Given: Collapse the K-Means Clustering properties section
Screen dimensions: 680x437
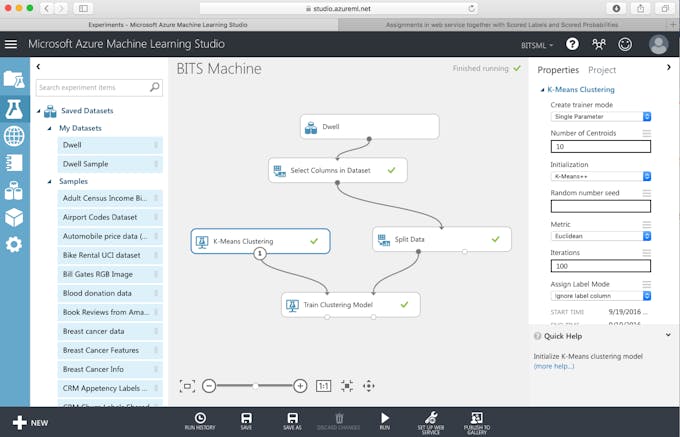Looking at the screenshot, I should 542,90.
